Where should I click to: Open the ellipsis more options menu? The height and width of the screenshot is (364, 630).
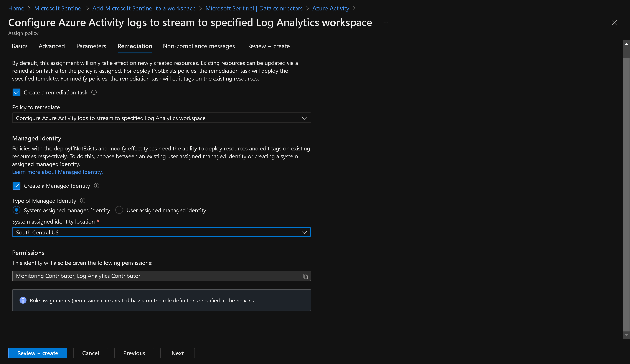click(386, 23)
